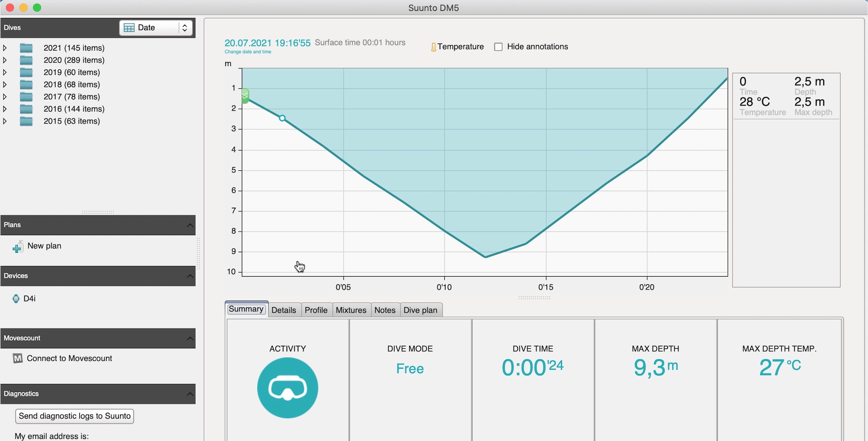
Task: Click the green dive start marker
Action: pyautogui.click(x=245, y=96)
